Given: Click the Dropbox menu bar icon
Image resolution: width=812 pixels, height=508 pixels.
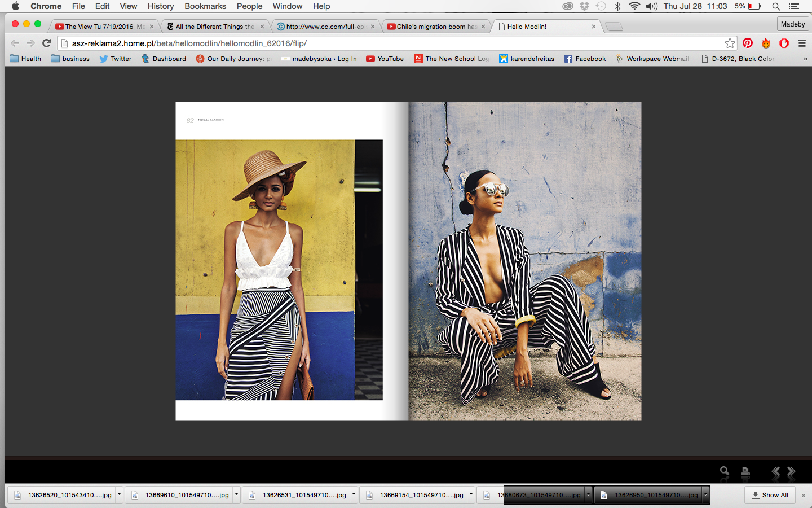Looking at the screenshot, I should point(584,6).
